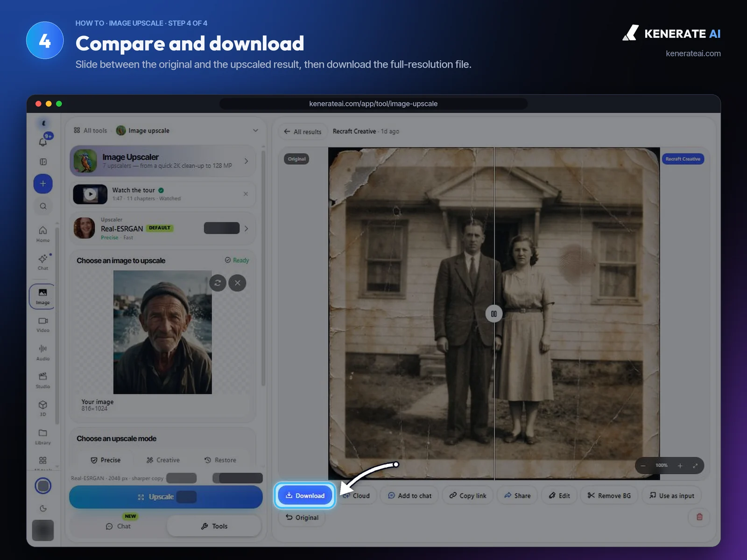Screen dimensions: 747x560
Task: Click the Edit button
Action: (559, 496)
